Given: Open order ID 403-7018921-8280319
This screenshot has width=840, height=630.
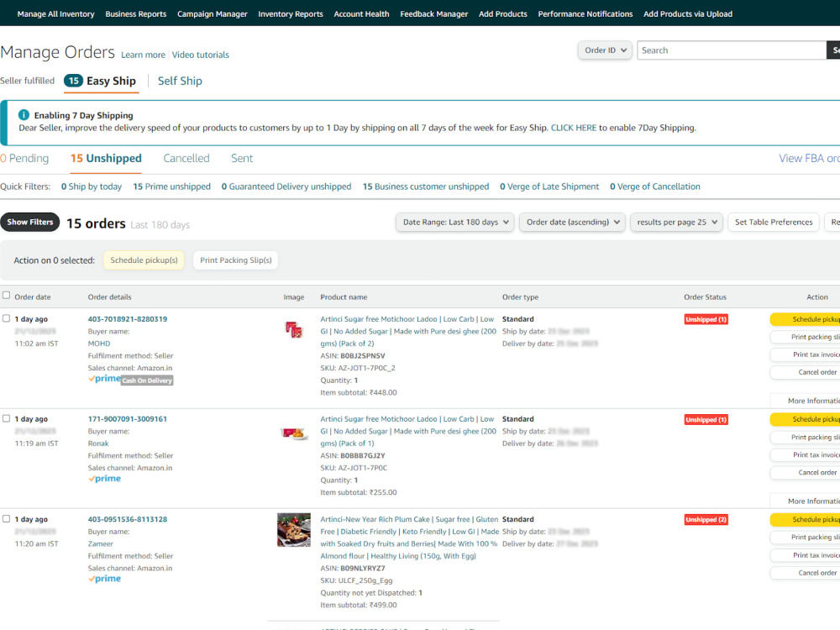Looking at the screenshot, I should coord(128,318).
